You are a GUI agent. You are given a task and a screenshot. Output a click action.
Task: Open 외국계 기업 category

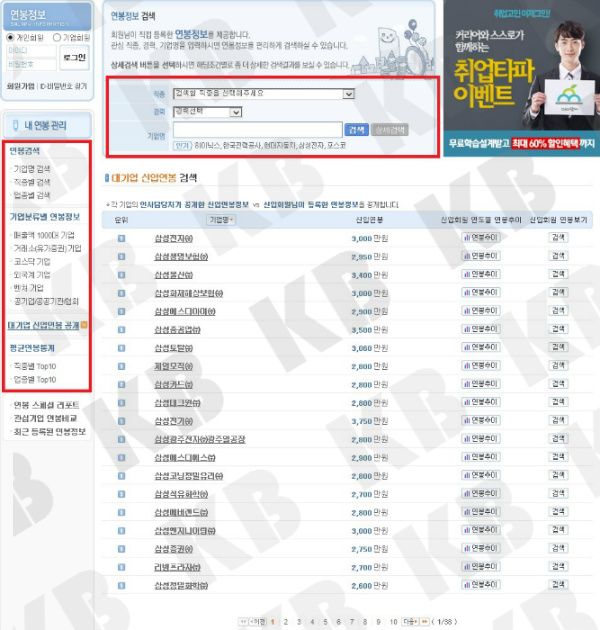tap(32, 275)
